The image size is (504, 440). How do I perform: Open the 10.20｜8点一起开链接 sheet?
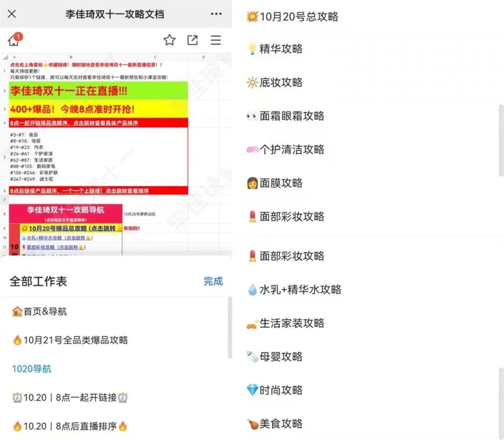[x=70, y=398]
